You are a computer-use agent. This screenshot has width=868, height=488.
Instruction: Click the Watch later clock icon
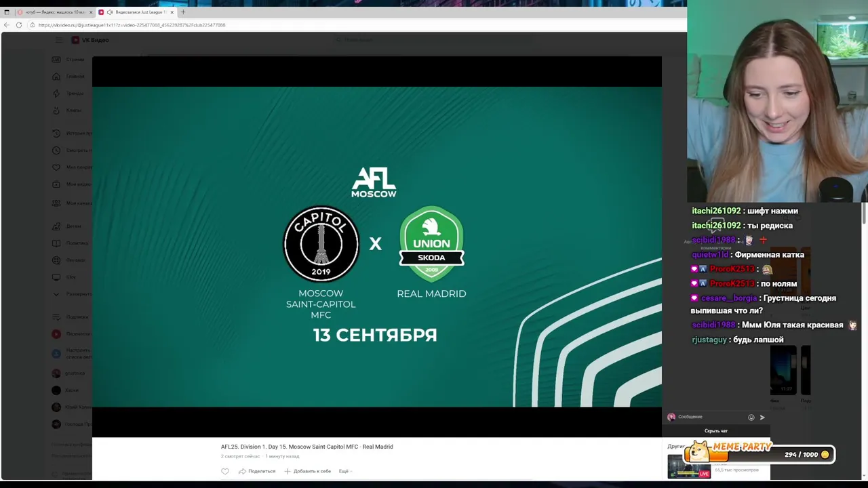(56, 150)
